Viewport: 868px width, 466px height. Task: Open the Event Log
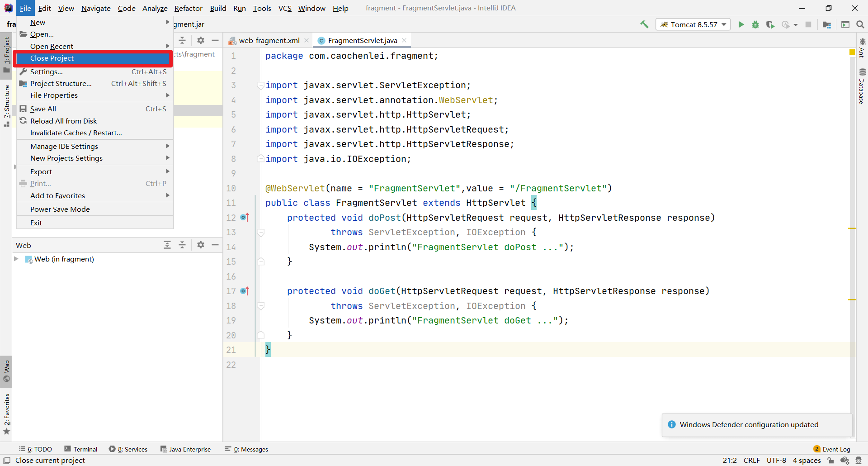point(832,449)
